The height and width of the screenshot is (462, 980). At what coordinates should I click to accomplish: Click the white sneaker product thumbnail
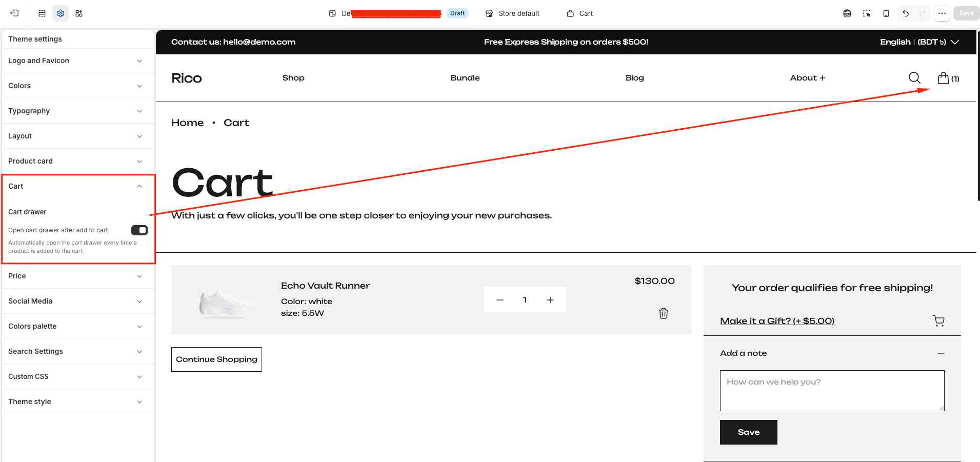[x=226, y=303]
